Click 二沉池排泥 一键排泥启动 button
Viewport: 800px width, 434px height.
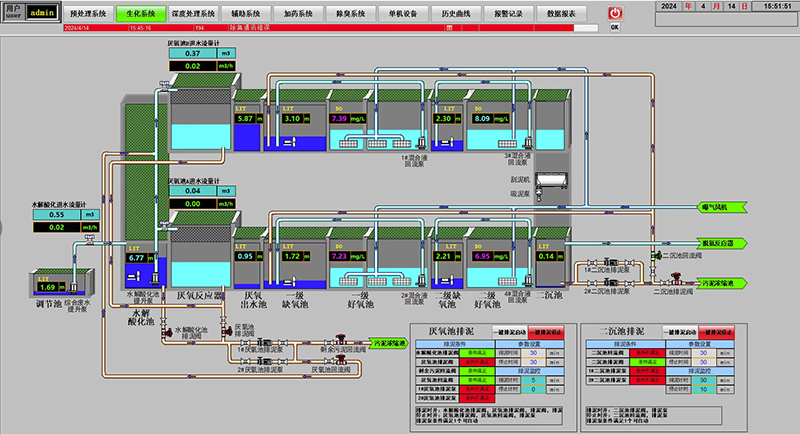pyautogui.click(x=680, y=332)
